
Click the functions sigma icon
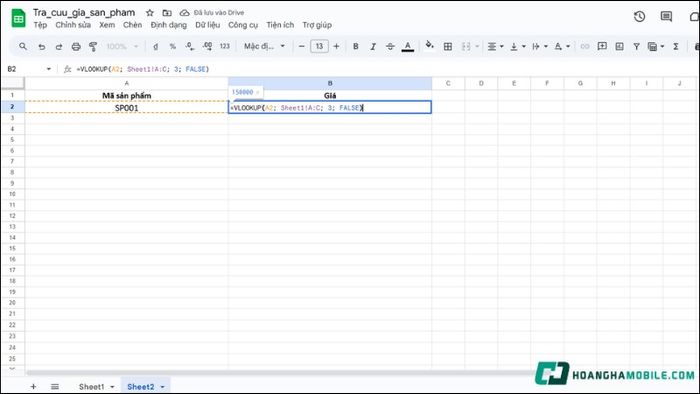pos(676,46)
